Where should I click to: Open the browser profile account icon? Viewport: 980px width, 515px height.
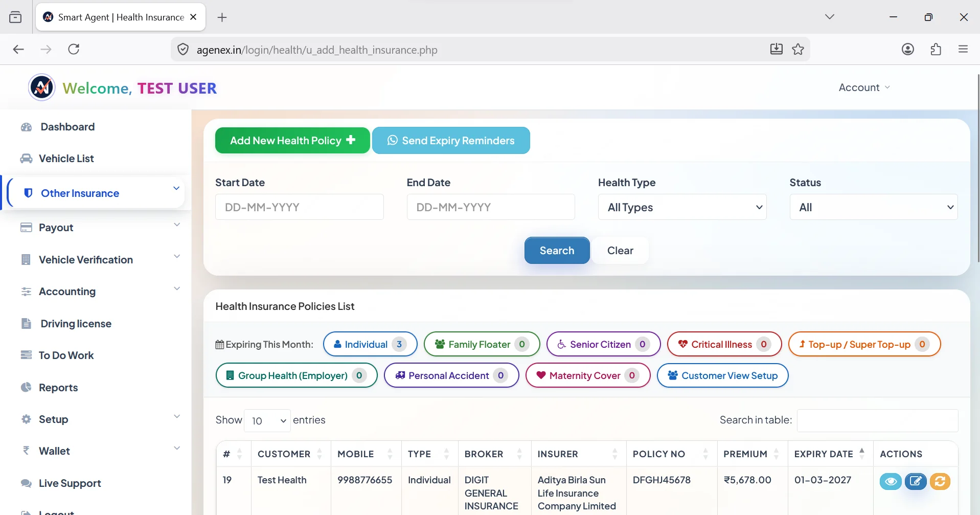pos(908,49)
